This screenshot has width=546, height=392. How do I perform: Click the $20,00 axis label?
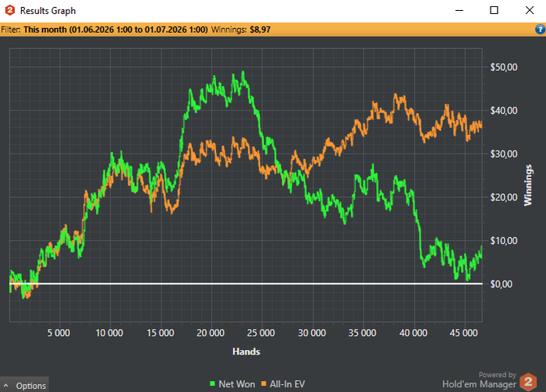[504, 198]
